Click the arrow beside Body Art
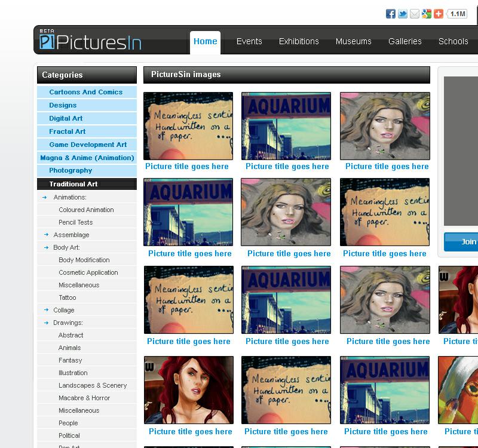The height and width of the screenshot is (448, 478). (47, 247)
